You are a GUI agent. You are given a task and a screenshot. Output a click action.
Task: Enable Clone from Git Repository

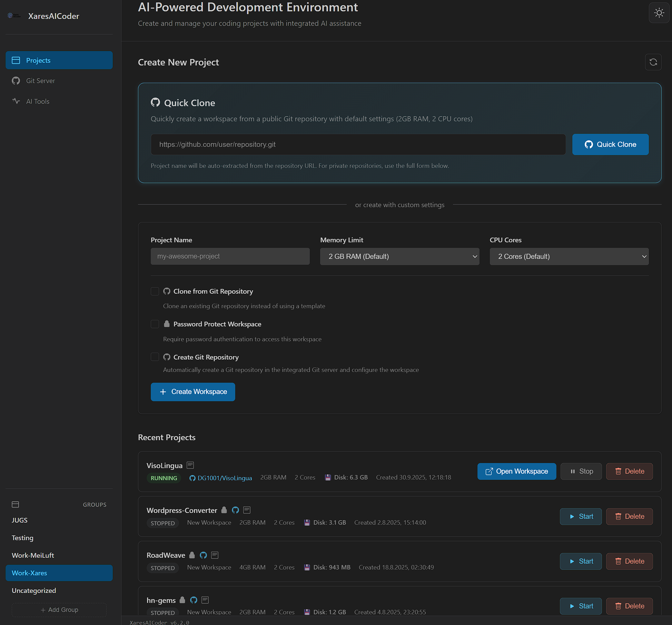point(155,291)
